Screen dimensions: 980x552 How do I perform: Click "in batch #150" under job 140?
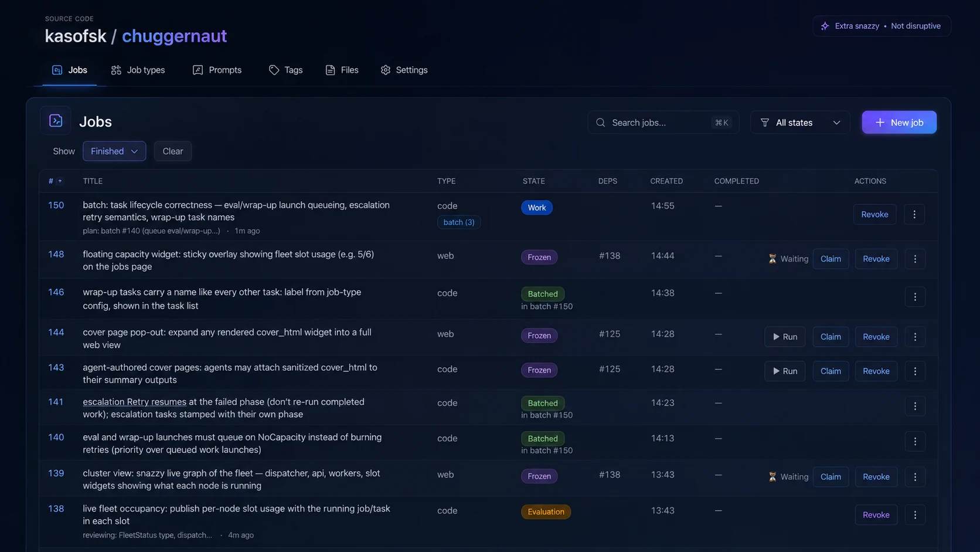pos(547,451)
